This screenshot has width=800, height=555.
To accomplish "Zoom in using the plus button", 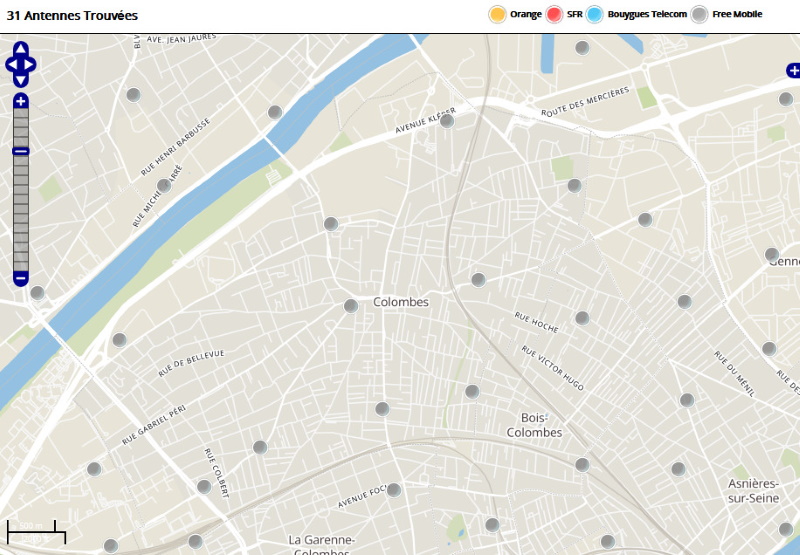I will (21, 101).
